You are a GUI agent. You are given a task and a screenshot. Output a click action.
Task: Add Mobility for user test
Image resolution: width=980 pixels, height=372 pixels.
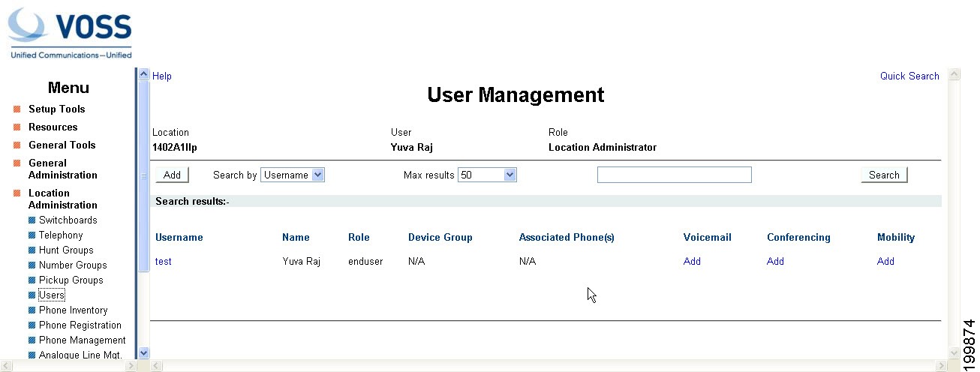[885, 262]
